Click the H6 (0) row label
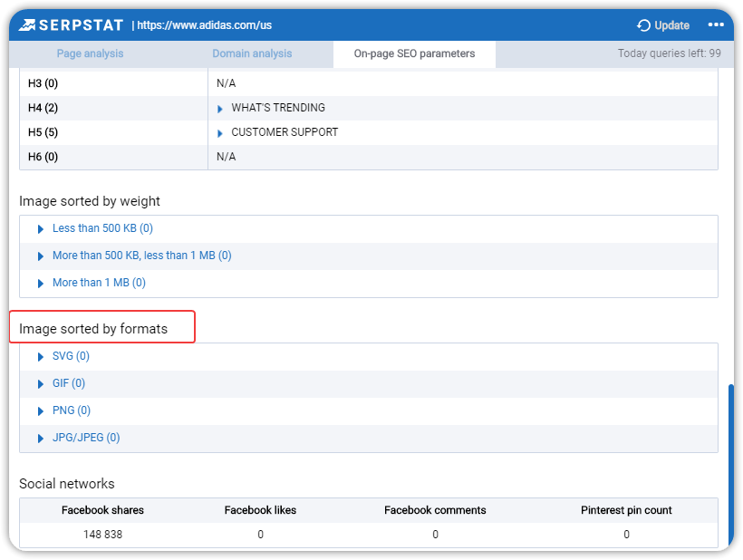Screen dimensions: 743x560 tap(43, 157)
